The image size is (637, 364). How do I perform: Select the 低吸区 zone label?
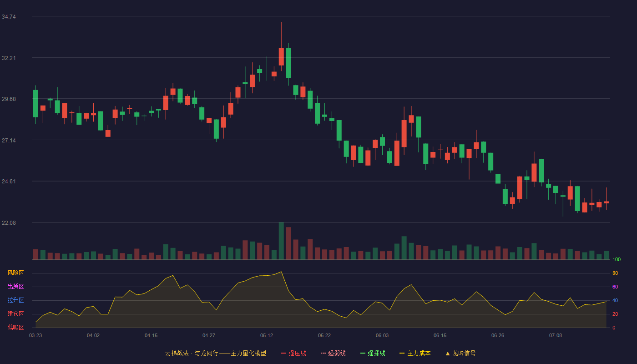(x=15, y=327)
